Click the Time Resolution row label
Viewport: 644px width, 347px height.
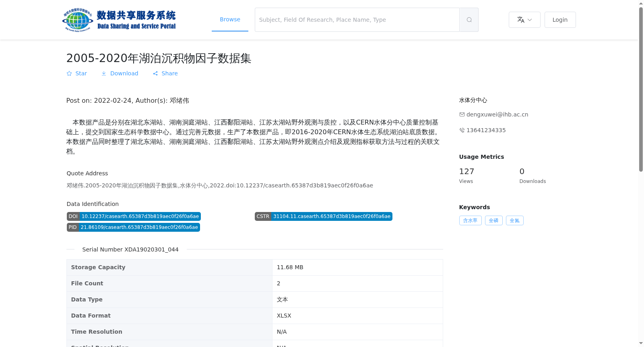tap(97, 332)
